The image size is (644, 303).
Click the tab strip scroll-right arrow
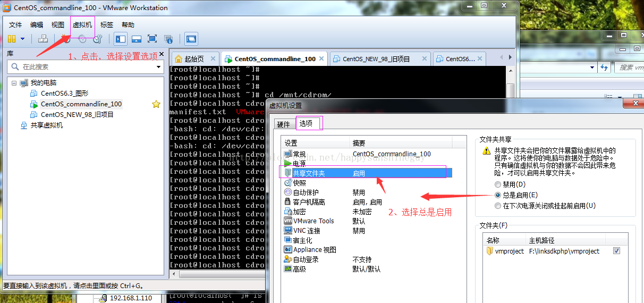point(510,57)
